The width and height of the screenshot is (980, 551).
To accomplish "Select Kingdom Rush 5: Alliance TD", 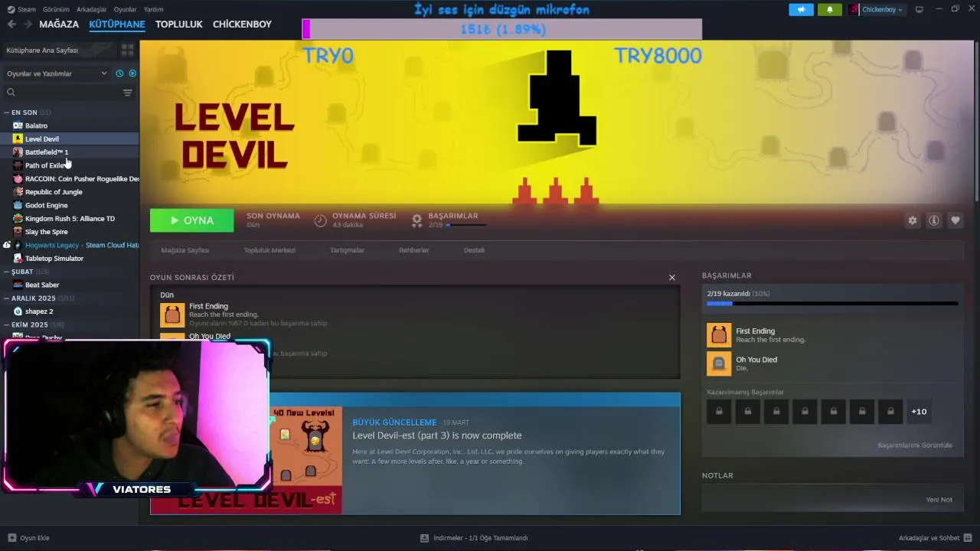I will (x=69, y=219).
